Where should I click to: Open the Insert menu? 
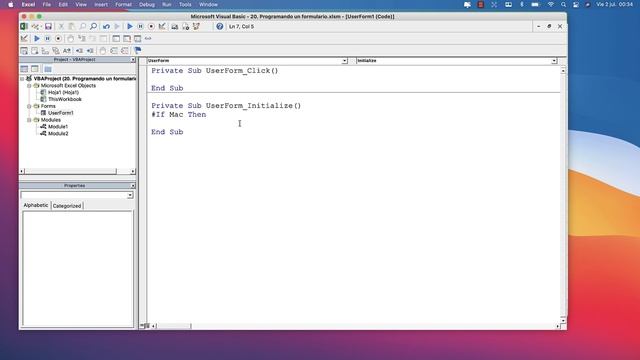101,4
